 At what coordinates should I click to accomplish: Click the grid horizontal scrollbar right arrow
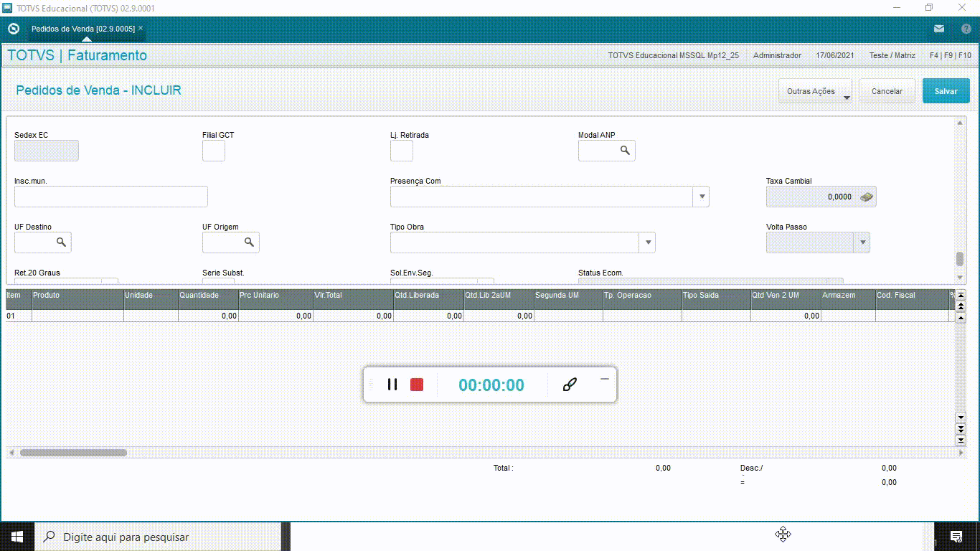tap(961, 453)
